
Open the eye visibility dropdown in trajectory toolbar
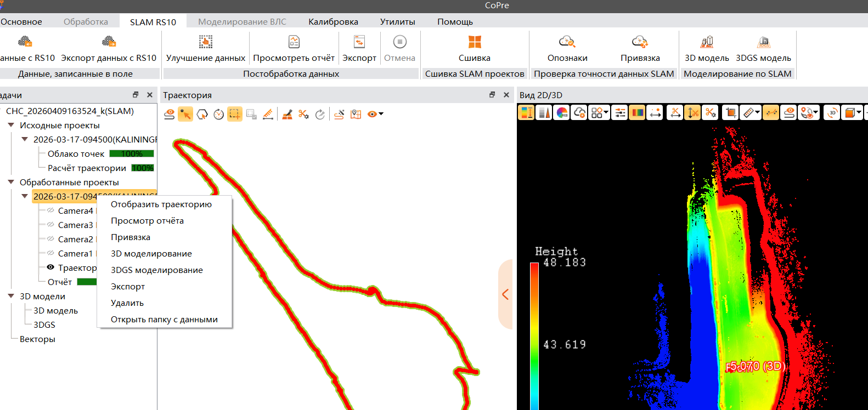click(x=381, y=114)
